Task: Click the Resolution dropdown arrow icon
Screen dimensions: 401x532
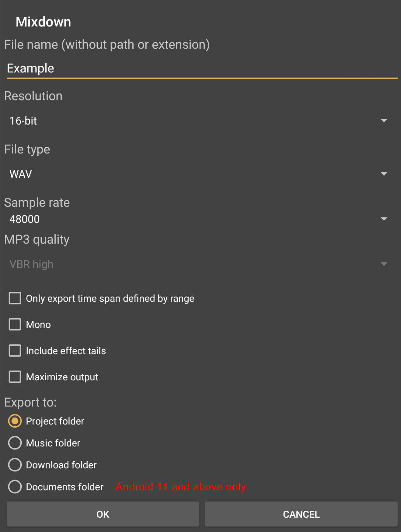Action: (x=384, y=121)
